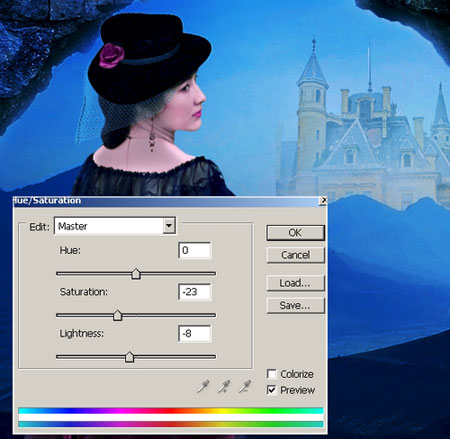The height and width of the screenshot is (439, 450).
Task: Click the Saturation: label text
Action: (83, 292)
